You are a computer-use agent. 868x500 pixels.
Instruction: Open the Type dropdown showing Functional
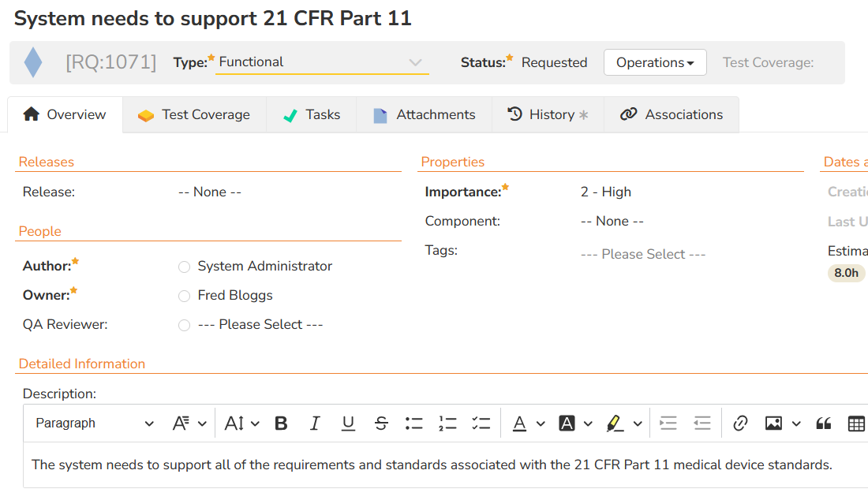click(x=322, y=62)
